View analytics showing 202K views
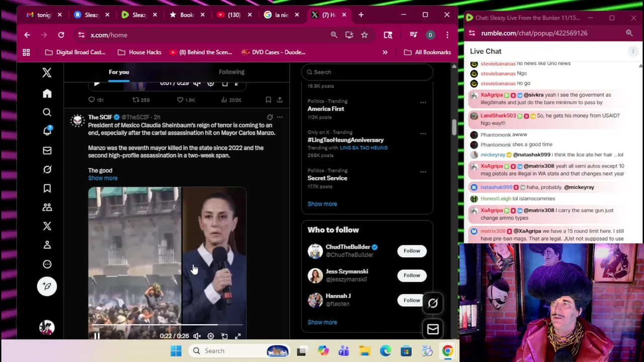Screen dimensions: 644x362 [x=231, y=100]
